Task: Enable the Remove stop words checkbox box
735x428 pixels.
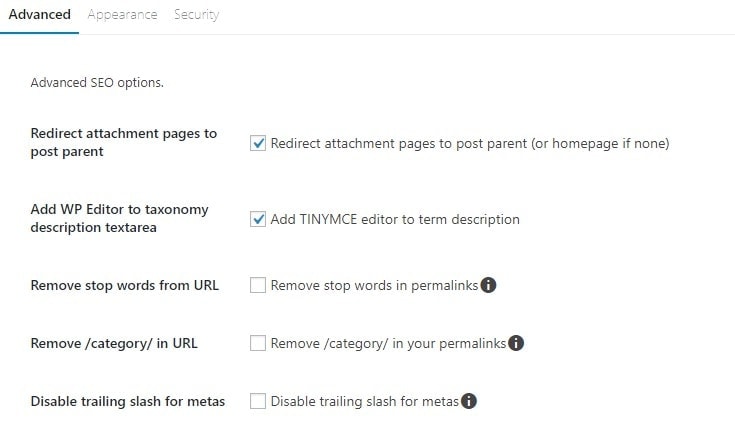Action: [258, 285]
